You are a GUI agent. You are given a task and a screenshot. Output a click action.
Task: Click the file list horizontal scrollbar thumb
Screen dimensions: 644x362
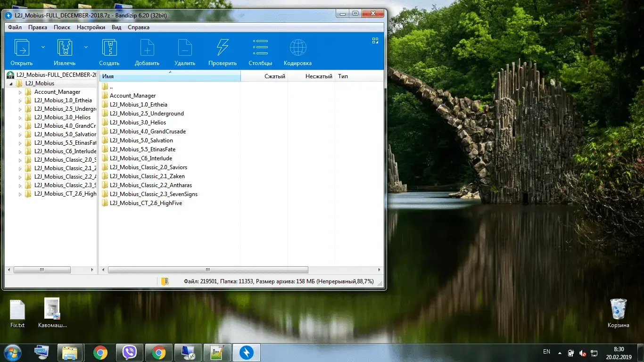tap(208, 270)
